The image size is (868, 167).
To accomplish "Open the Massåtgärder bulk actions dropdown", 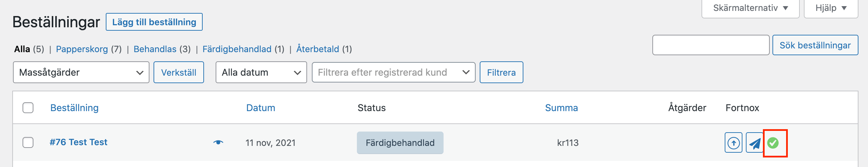I will pos(81,72).
